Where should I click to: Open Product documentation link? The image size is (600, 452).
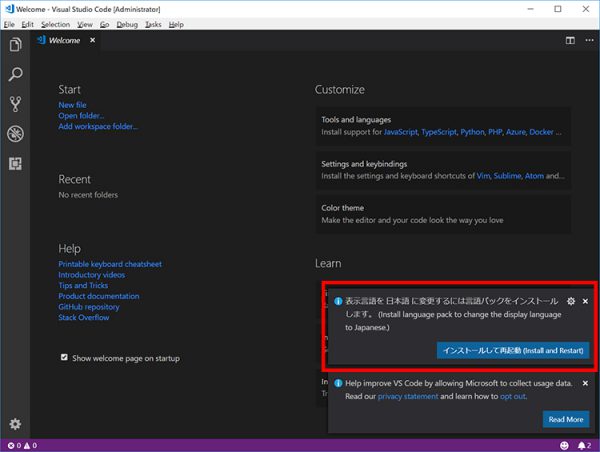coord(99,296)
